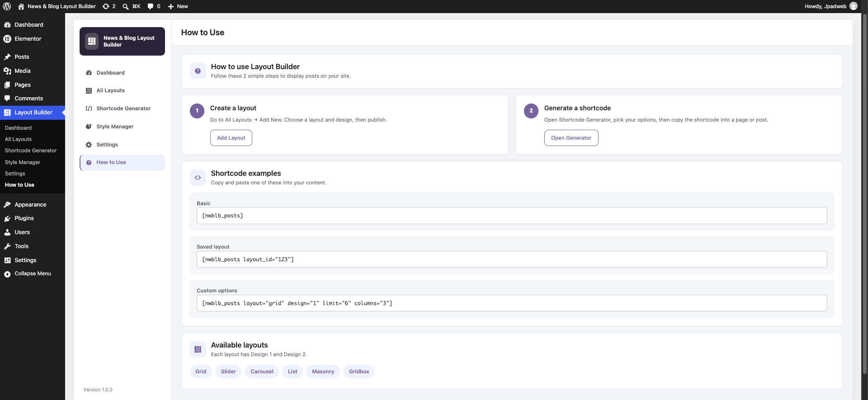Click the Pages icon in WP sidebar
Viewport: 868px width, 400px height.
coord(7,85)
